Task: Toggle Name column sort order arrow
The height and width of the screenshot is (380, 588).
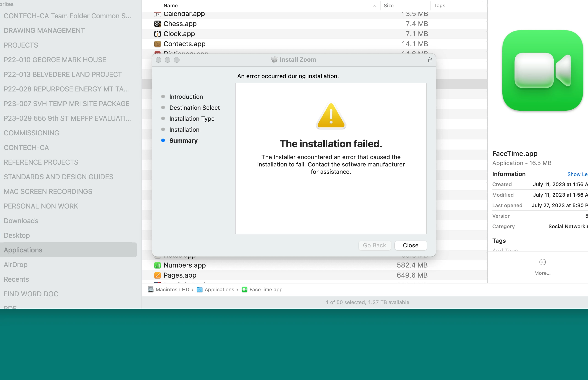Action: click(x=374, y=6)
